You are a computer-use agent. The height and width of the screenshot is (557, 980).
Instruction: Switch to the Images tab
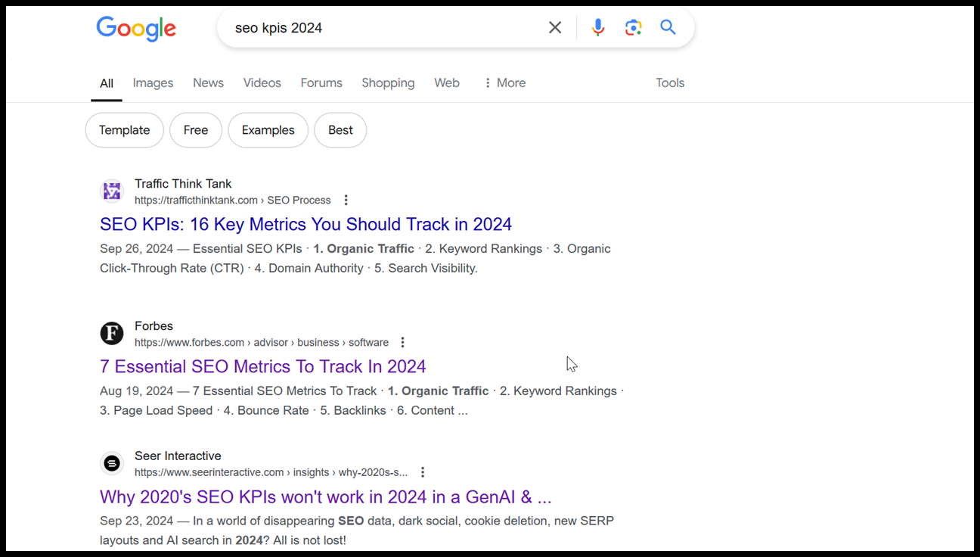pos(153,83)
